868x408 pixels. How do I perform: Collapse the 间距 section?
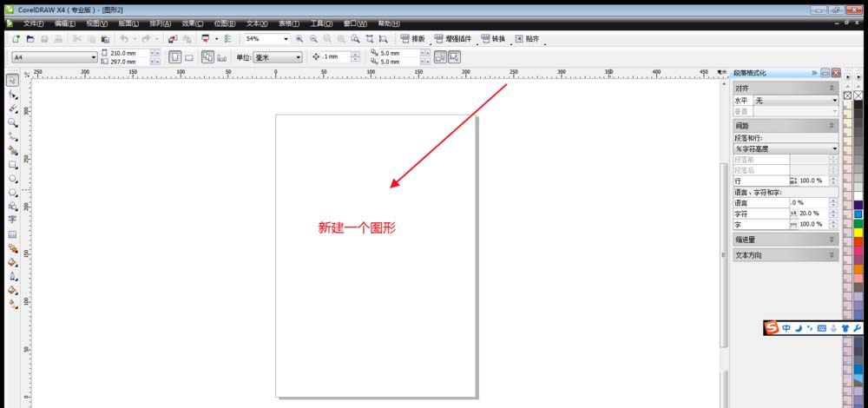pyautogui.click(x=831, y=126)
